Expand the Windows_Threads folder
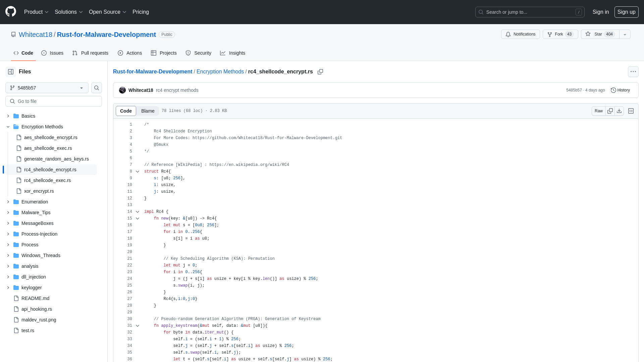The image size is (644, 362). pyautogui.click(x=8, y=255)
